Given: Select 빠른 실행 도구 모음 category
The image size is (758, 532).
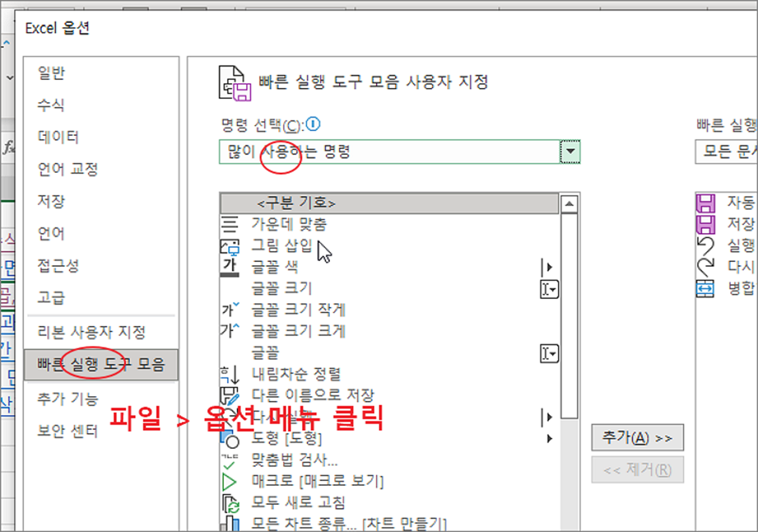Looking at the screenshot, I should [101, 365].
